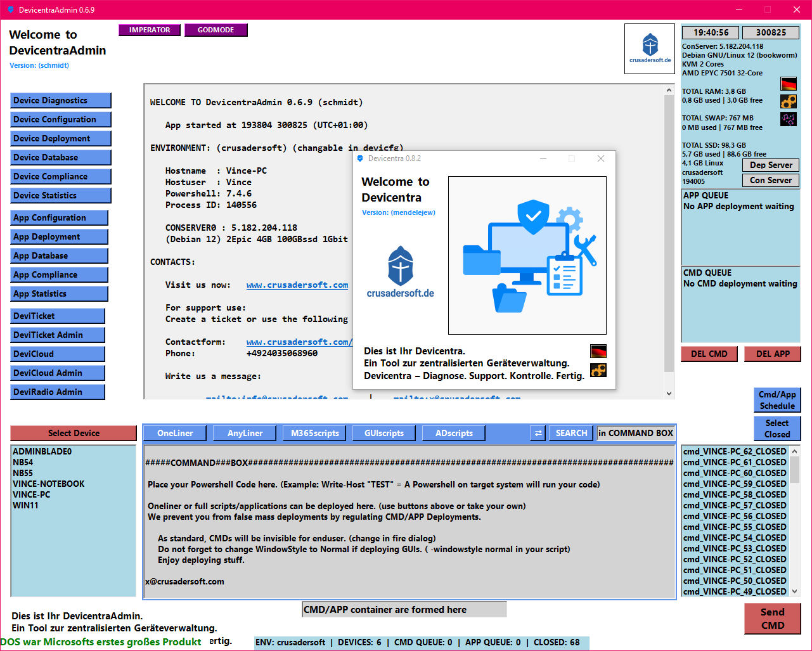Image resolution: width=812 pixels, height=651 pixels.
Task: Toggle GODMODE at the top
Action: (216, 30)
